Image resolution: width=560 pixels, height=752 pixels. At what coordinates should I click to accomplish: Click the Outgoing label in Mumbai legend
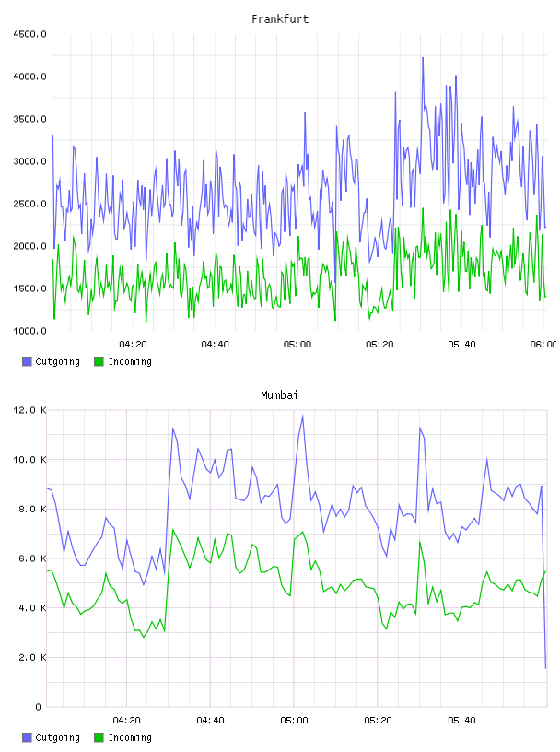(57, 738)
